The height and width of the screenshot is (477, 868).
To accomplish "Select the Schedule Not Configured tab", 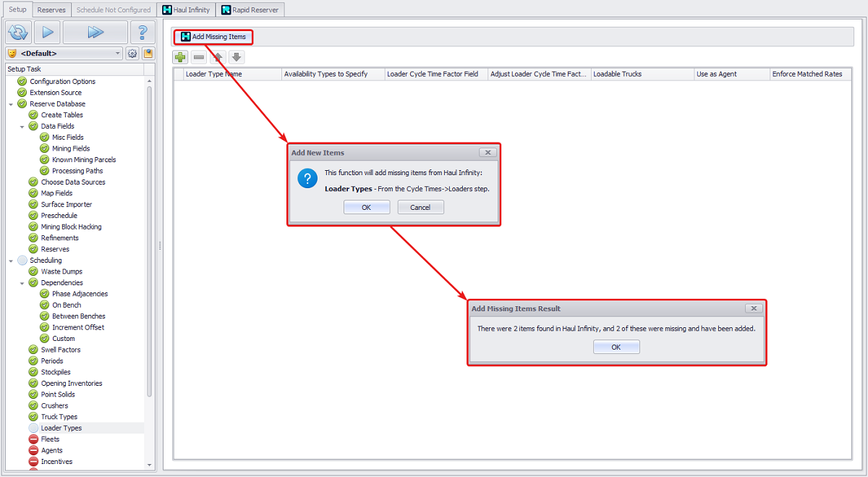I will point(114,10).
